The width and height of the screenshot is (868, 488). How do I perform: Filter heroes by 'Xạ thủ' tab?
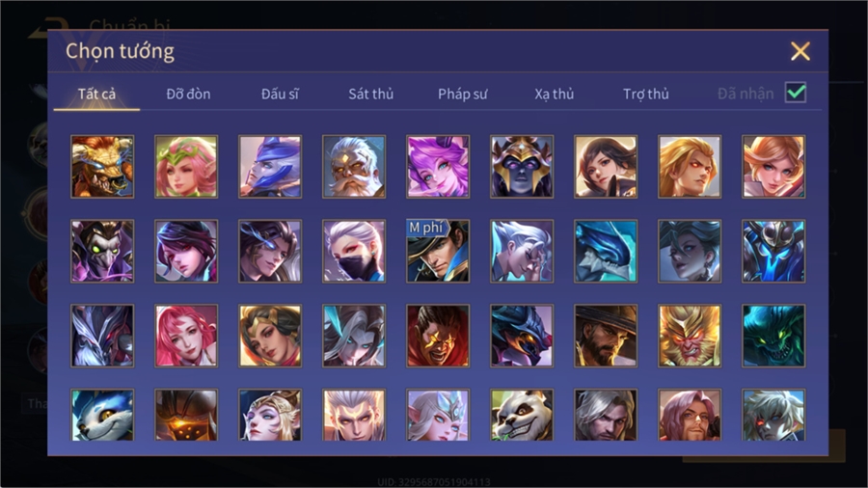tap(555, 95)
